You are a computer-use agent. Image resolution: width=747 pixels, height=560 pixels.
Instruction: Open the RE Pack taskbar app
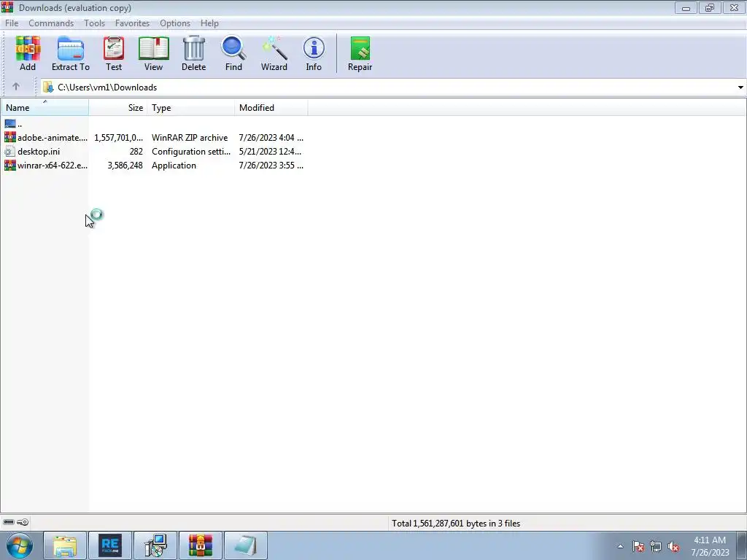(x=110, y=545)
